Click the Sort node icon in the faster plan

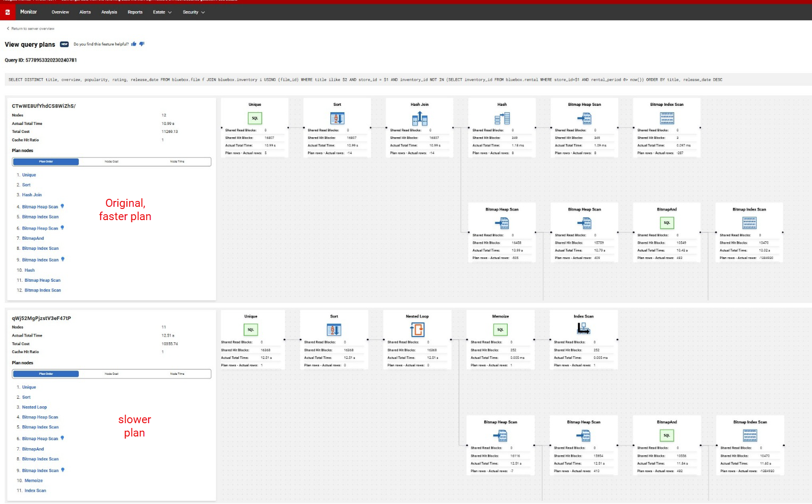pos(337,117)
